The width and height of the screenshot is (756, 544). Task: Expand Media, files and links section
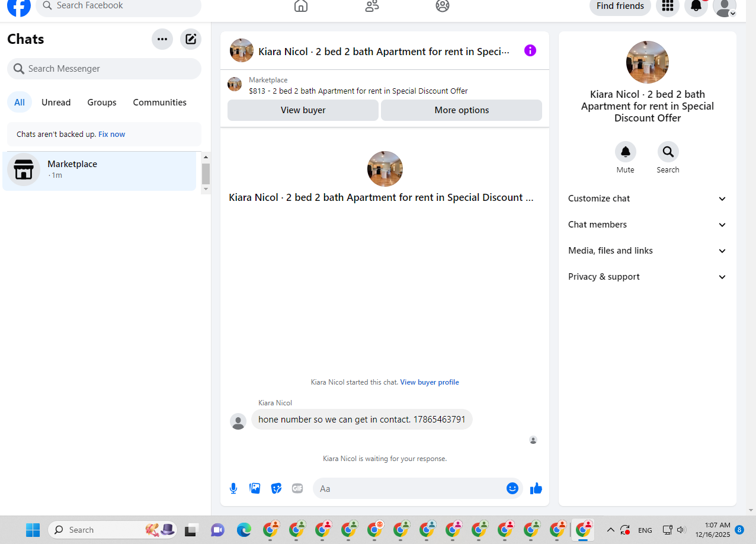647,251
